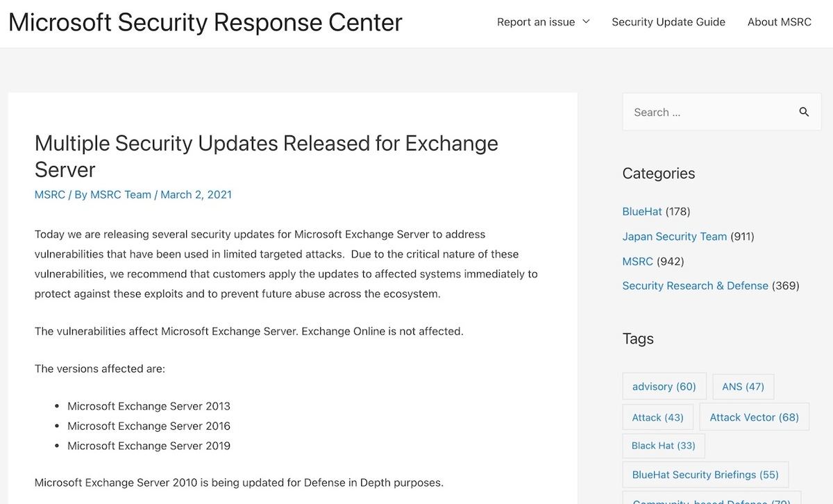
Task: Open the MSRC Team author link
Action: pos(121,194)
